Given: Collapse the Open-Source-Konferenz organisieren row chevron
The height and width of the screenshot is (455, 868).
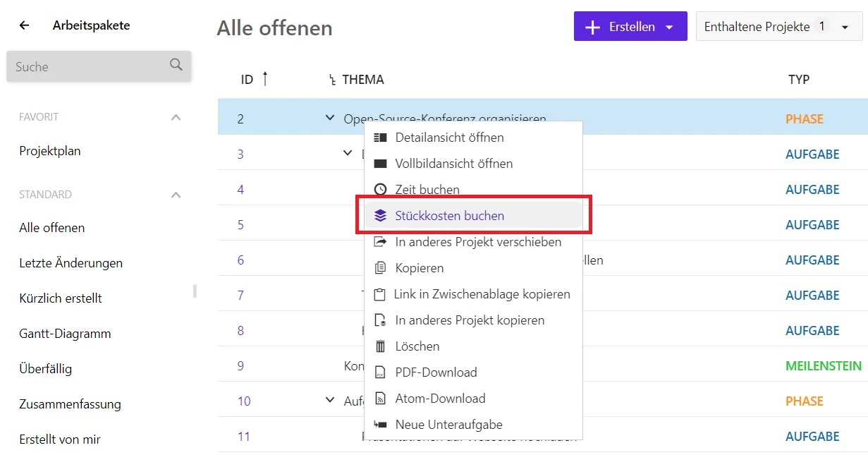Looking at the screenshot, I should 329,119.
